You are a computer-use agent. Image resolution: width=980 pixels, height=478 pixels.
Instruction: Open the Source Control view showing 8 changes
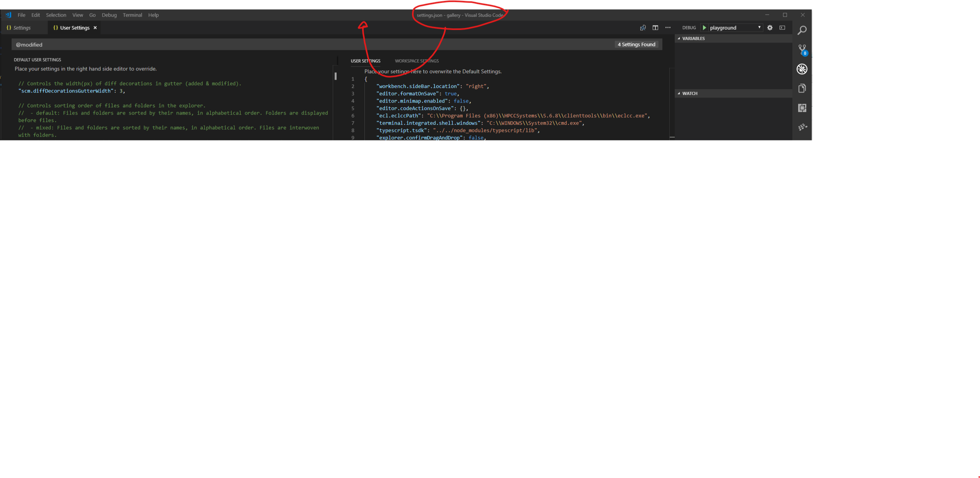[x=801, y=50]
